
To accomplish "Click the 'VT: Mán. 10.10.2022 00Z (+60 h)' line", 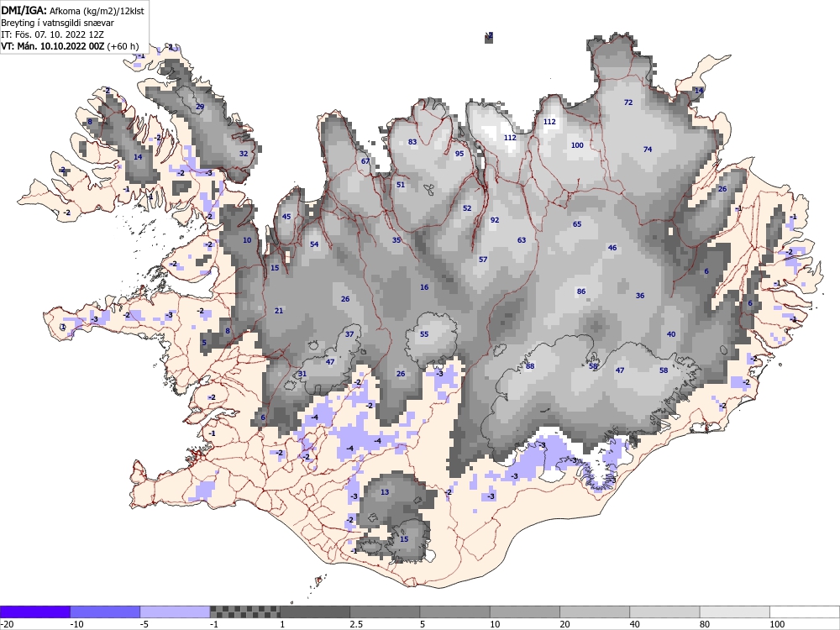I will point(70,46).
